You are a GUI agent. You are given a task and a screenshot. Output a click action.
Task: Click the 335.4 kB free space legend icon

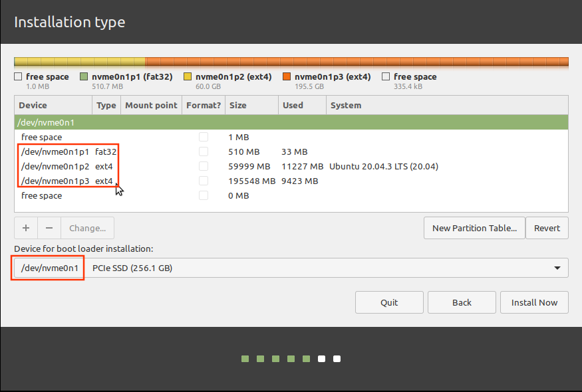pos(384,76)
